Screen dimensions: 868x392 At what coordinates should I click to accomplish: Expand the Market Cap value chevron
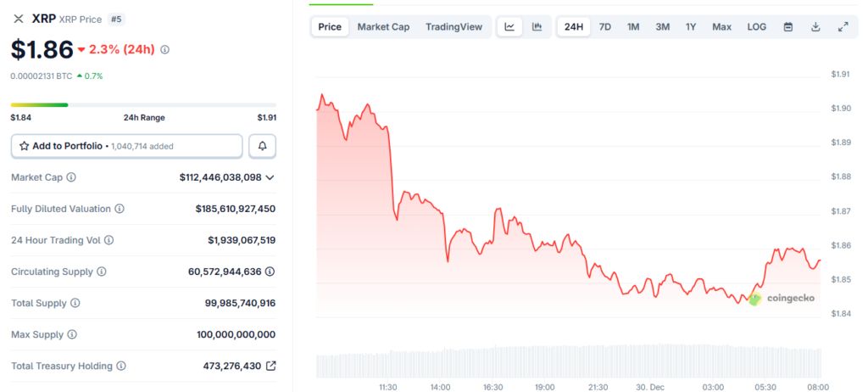click(270, 177)
